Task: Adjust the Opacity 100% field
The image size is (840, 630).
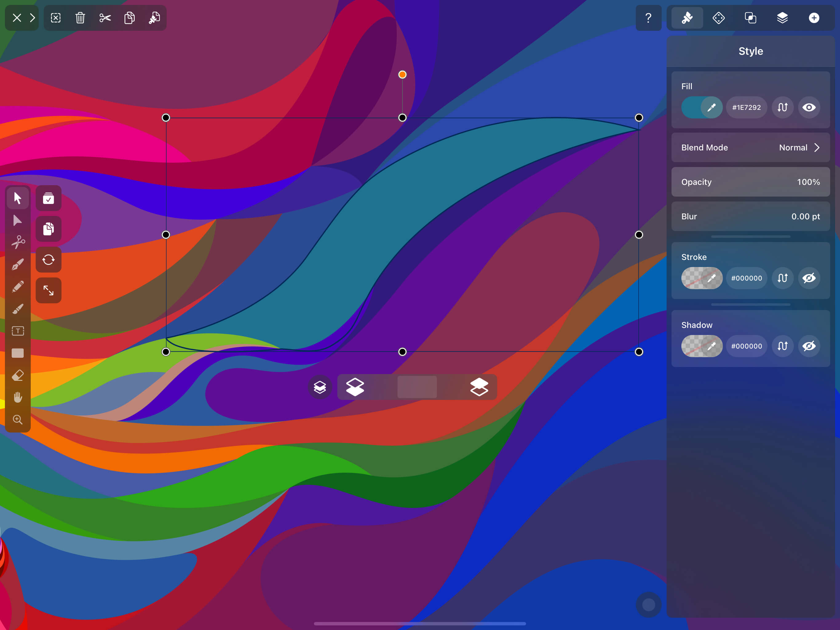Action: (x=751, y=182)
